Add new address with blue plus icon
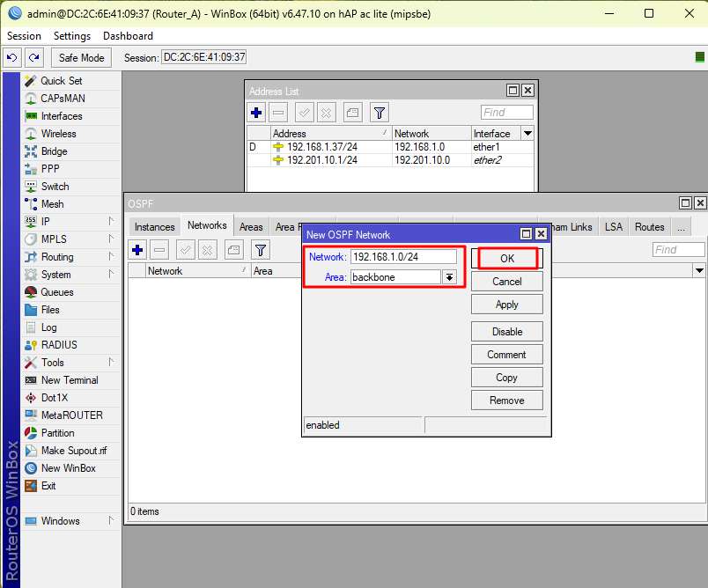 tap(257, 113)
